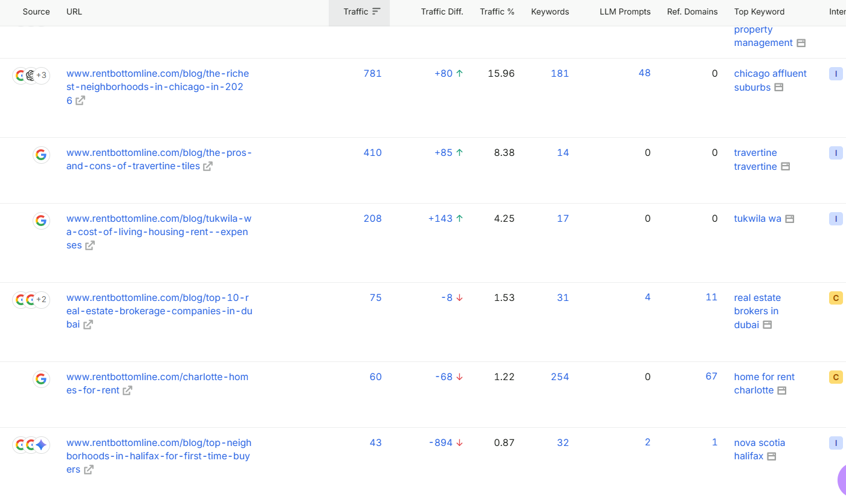Screen dimensions: 846x504
Task: Open the travertine travertine keyword link
Action: (x=755, y=160)
